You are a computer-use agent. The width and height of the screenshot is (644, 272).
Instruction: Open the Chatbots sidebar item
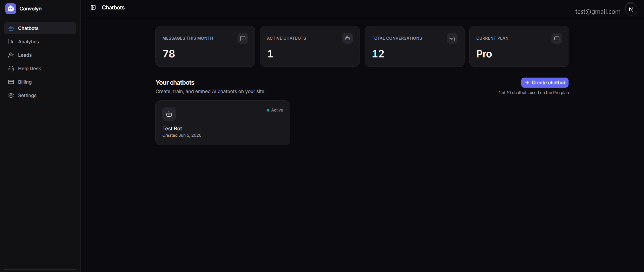click(40, 28)
